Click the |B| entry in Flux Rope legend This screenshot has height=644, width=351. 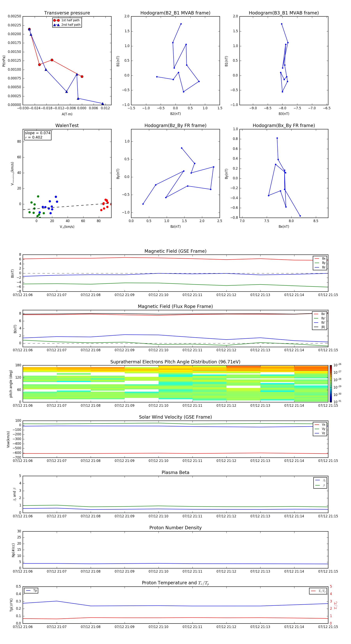320,327
